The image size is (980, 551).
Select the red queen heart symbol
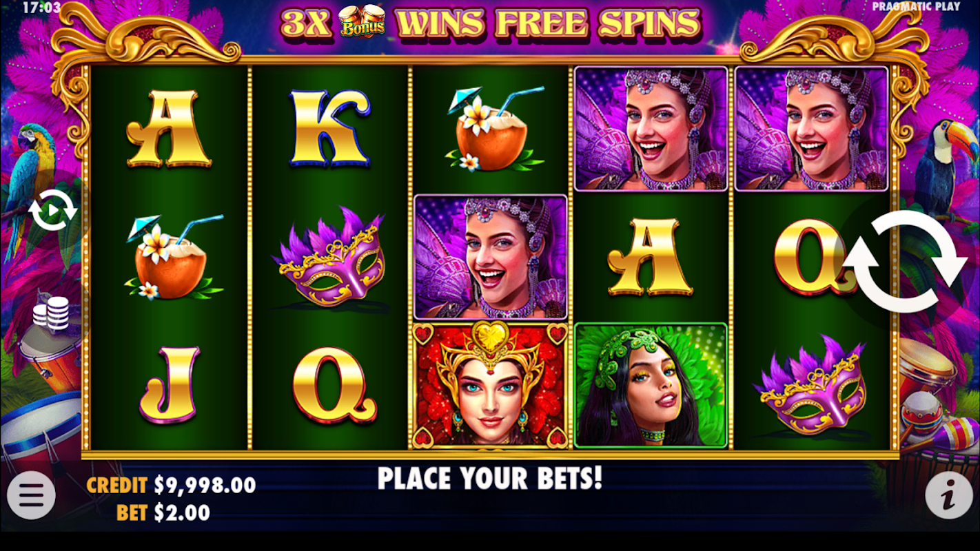[x=490, y=384]
